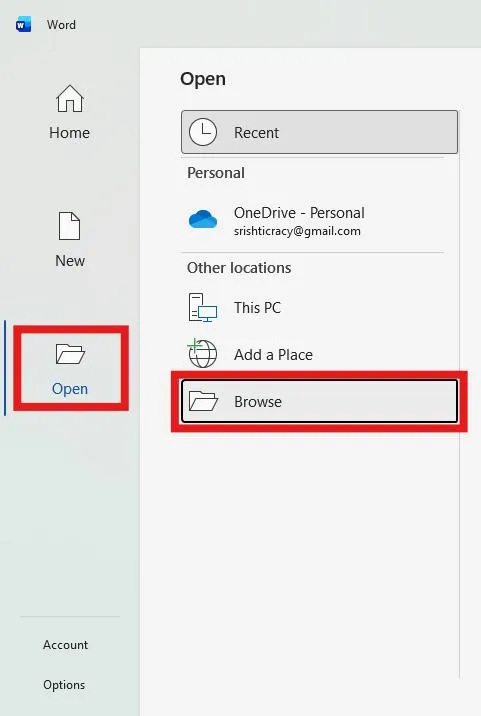Go to the Home label in sidebar
The image size is (481, 716).
pyautogui.click(x=69, y=133)
